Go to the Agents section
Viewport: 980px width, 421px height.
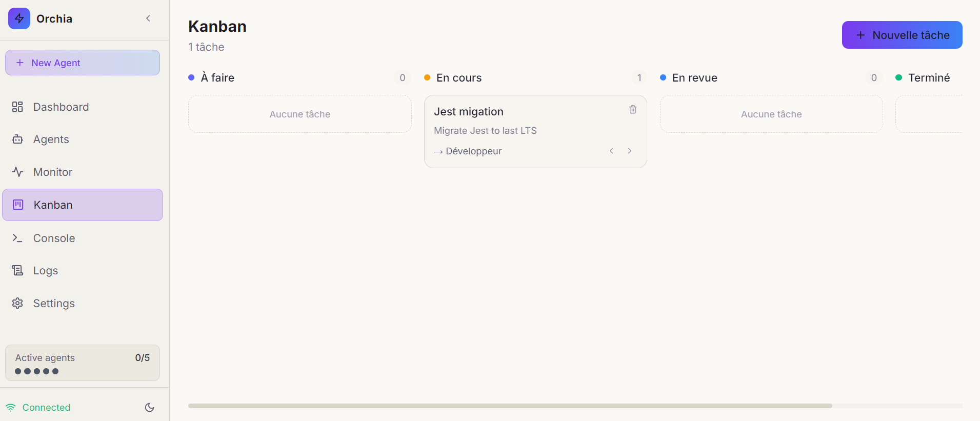coord(83,139)
